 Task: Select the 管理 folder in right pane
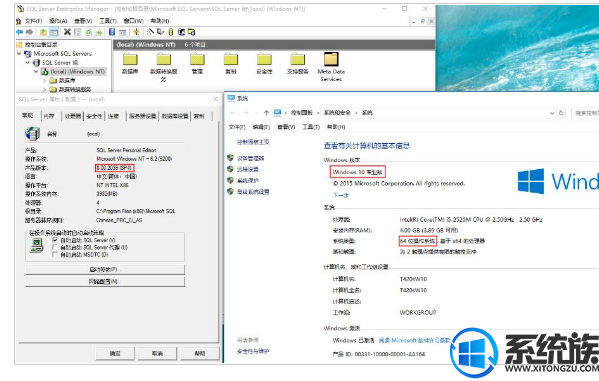click(x=197, y=63)
